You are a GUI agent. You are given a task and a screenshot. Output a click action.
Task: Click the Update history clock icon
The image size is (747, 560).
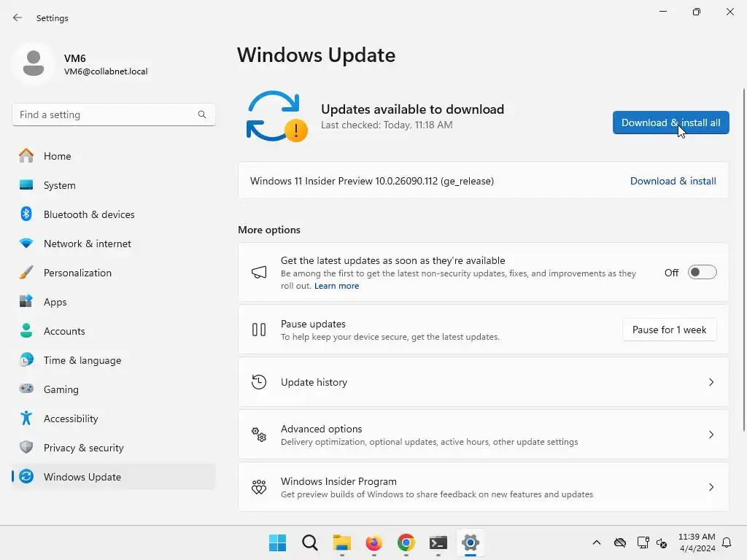point(259,382)
